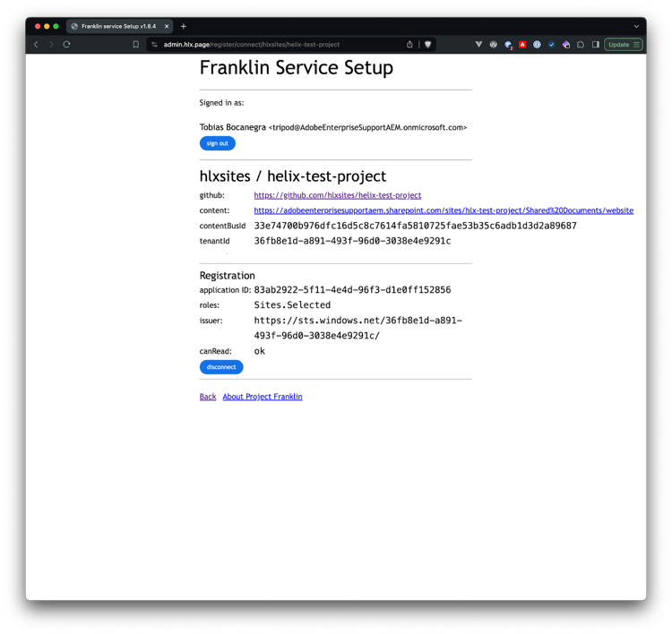The height and width of the screenshot is (634, 672).
Task: Click the application ID value 83ab2922
Action: tap(352, 290)
